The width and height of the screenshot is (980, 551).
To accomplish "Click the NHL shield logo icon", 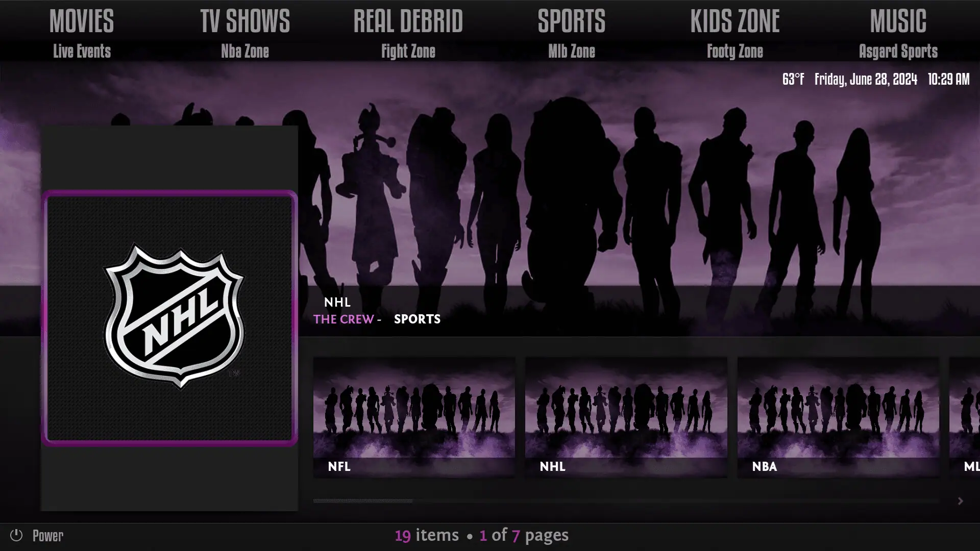I will click(170, 316).
